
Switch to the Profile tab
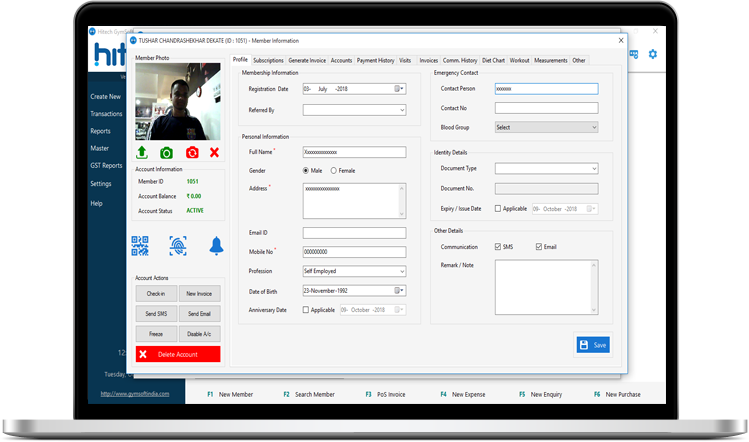click(240, 60)
